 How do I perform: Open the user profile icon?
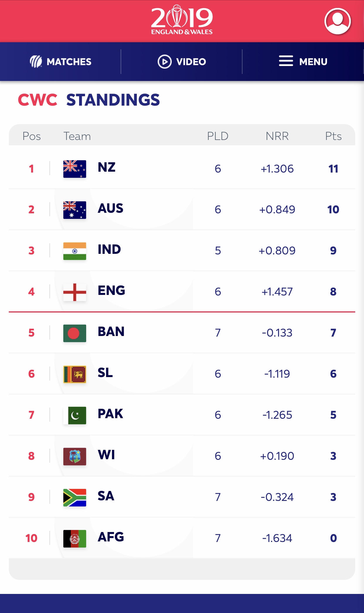point(338,21)
